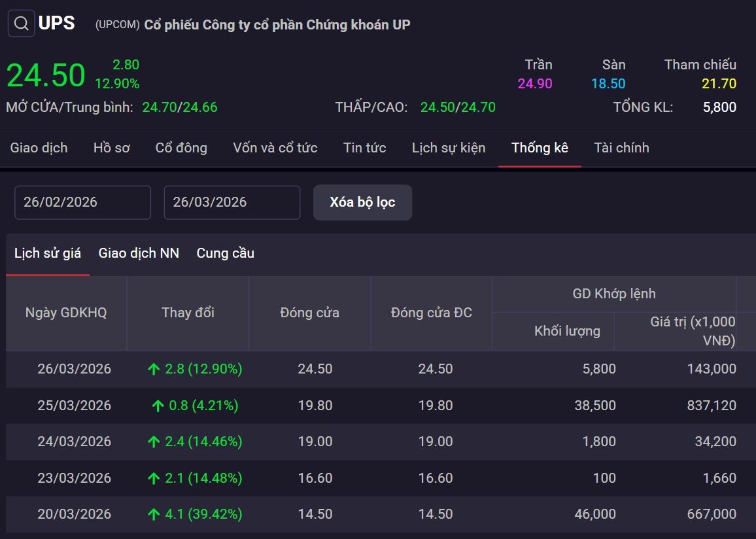756x539 pixels.
Task: Switch to the Hồ sơ tab
Action: 111,148
